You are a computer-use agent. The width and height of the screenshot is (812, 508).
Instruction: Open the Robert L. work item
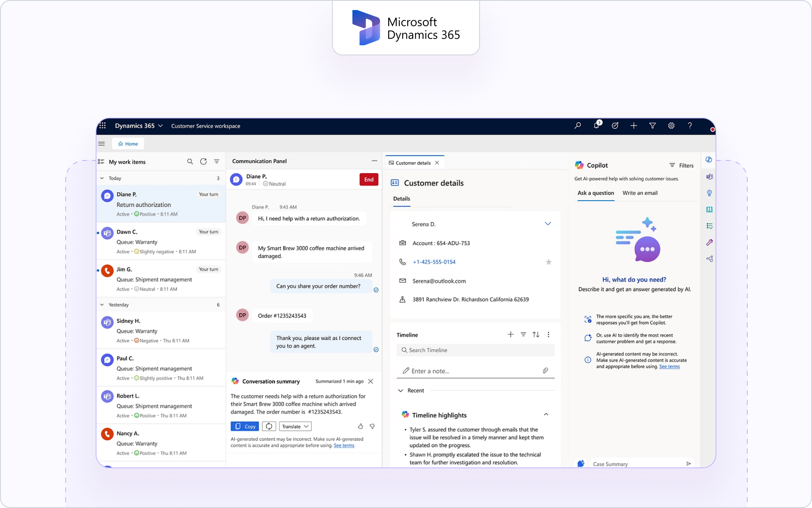click(161, 406)
